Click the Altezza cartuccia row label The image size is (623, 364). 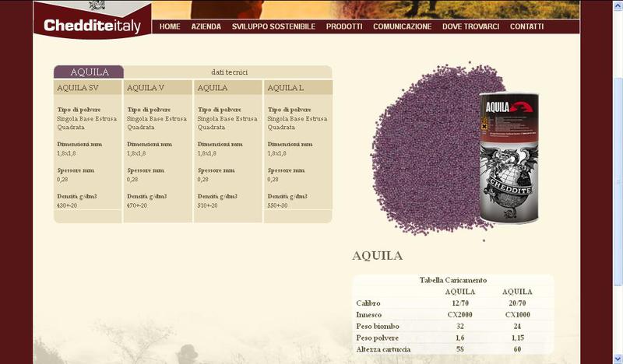383,349
